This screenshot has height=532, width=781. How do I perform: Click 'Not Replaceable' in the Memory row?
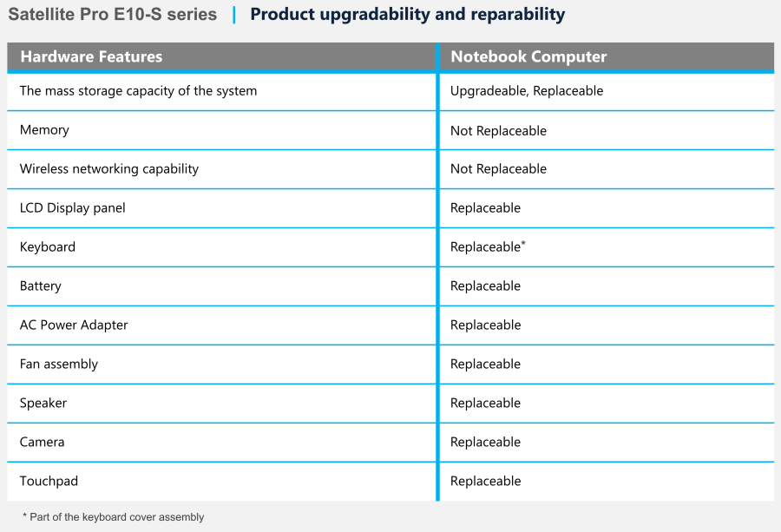(498, 131)
